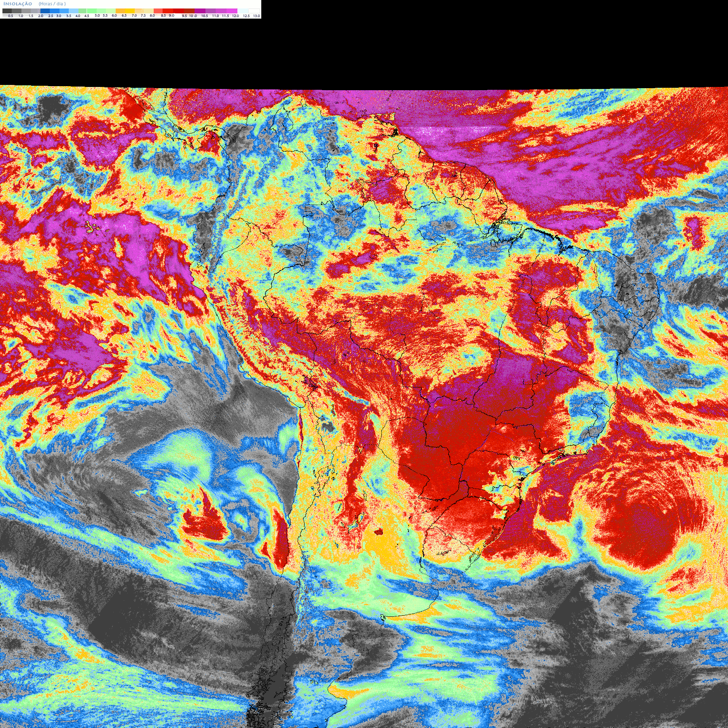Click the 1.5 legend value
Viewport: 728px width, 728px height.
pyautogui.click(x=31, y=16)
